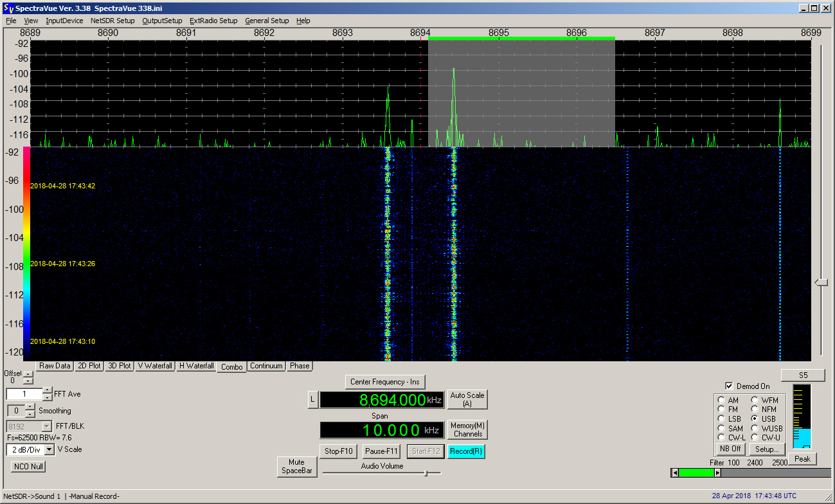Toggle the NB Off noise blanker button
Screen dimensions: 835x504
tap(730, 449)
